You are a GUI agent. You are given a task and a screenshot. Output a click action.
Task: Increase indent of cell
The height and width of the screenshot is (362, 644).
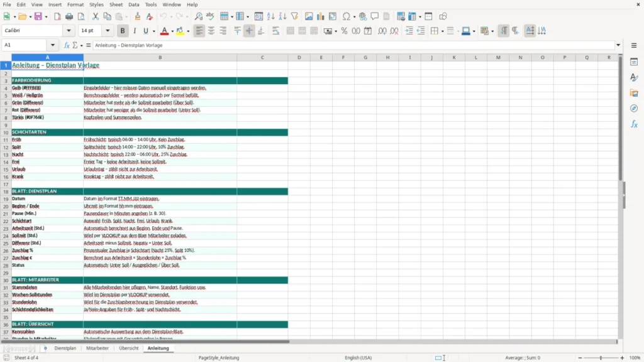click(x=409, y=31)
